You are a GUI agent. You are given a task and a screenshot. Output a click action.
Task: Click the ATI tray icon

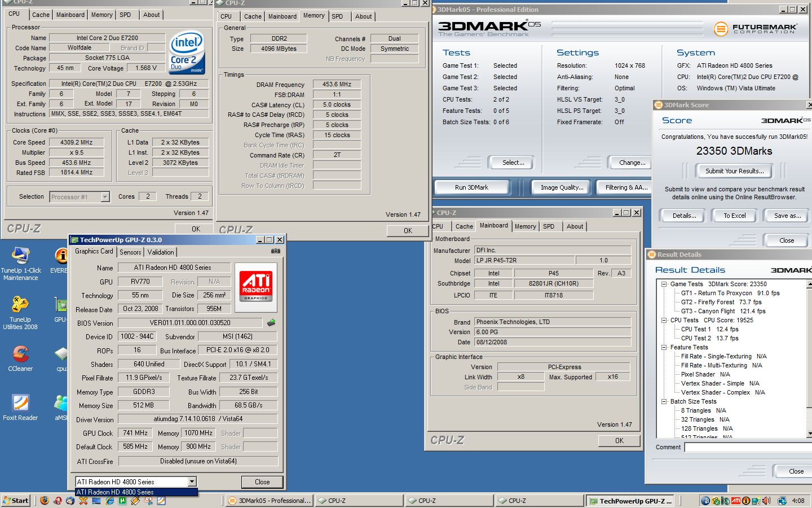736,501
